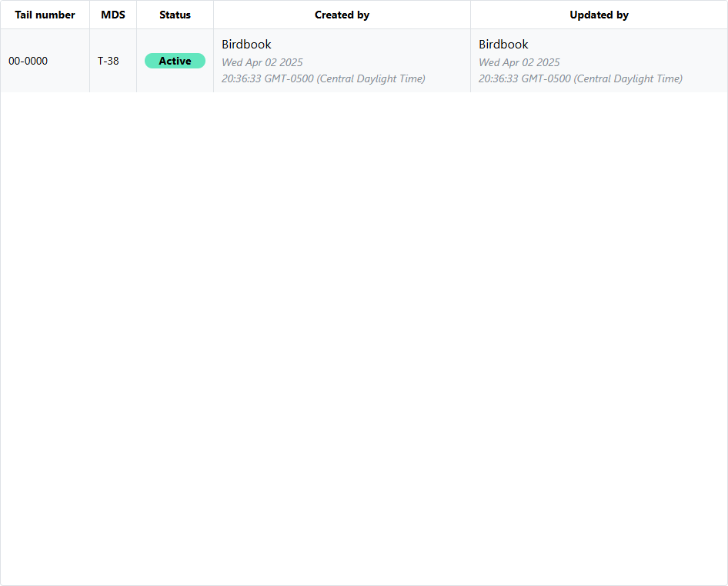This screenshot has height=586, width=728.
Task: Click the Updated by date Wed Apr 02 2025
Action: pos(519,62)
